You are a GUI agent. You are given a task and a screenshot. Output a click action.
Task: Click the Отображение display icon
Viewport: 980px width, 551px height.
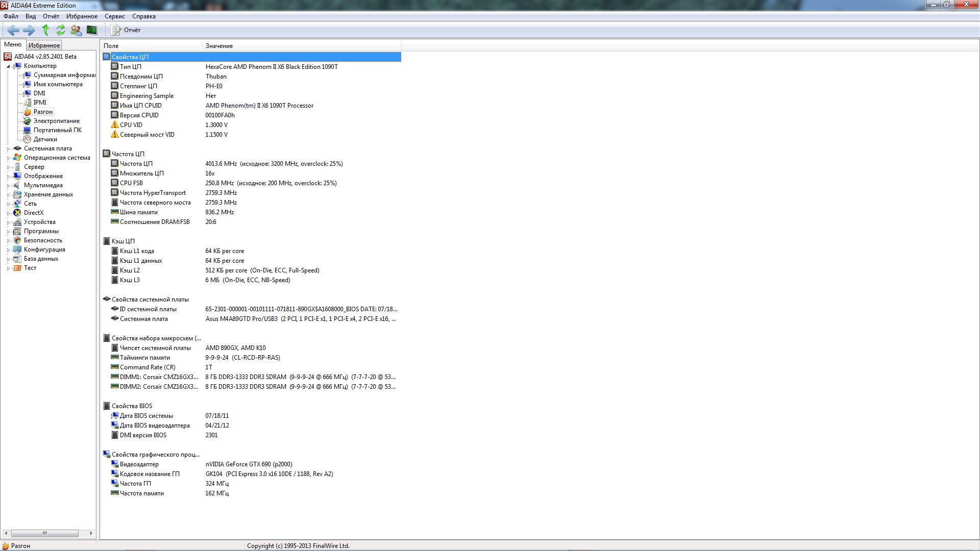[17, 176]
